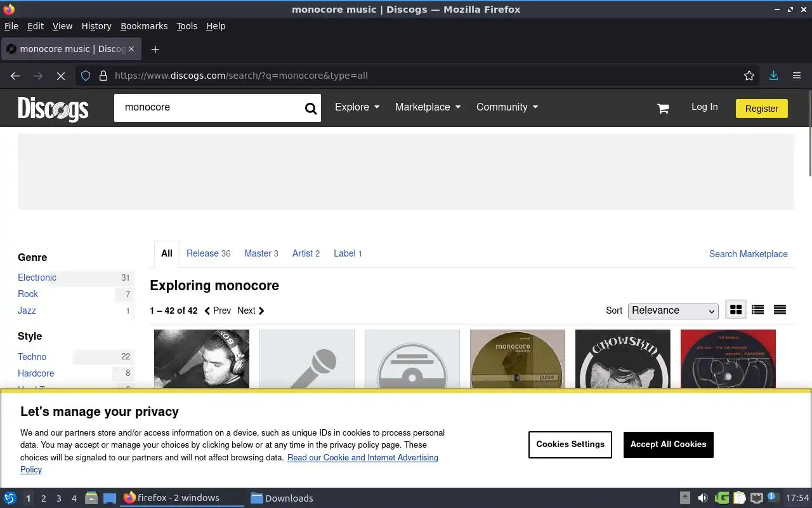
Task: Open a new tab plus button
Action: 155,49
